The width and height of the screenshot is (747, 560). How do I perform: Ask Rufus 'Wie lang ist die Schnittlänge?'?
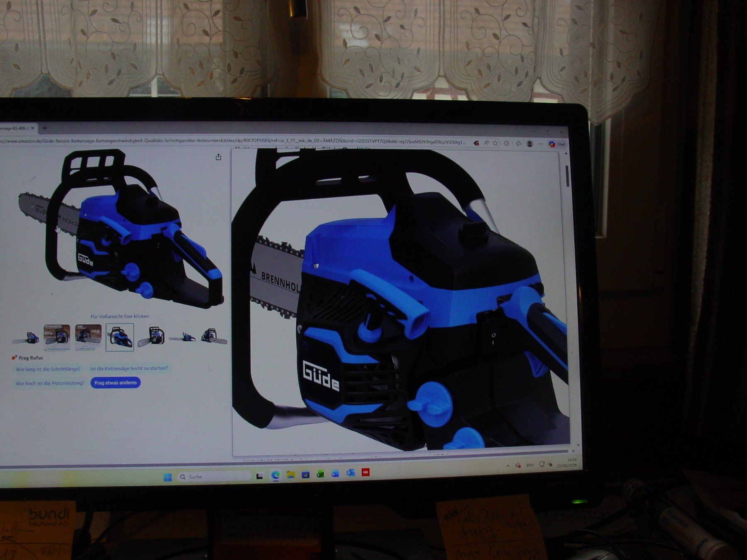tap(48, 369)
